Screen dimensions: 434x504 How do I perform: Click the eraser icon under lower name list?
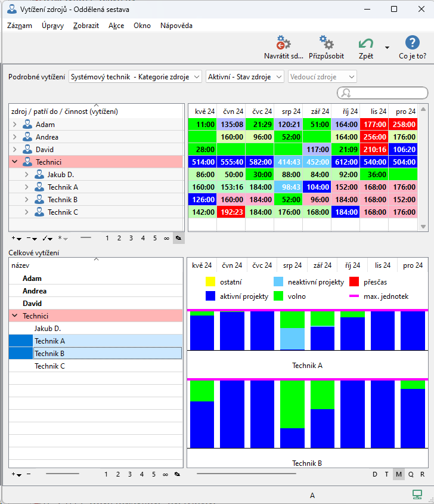[177, 474]
